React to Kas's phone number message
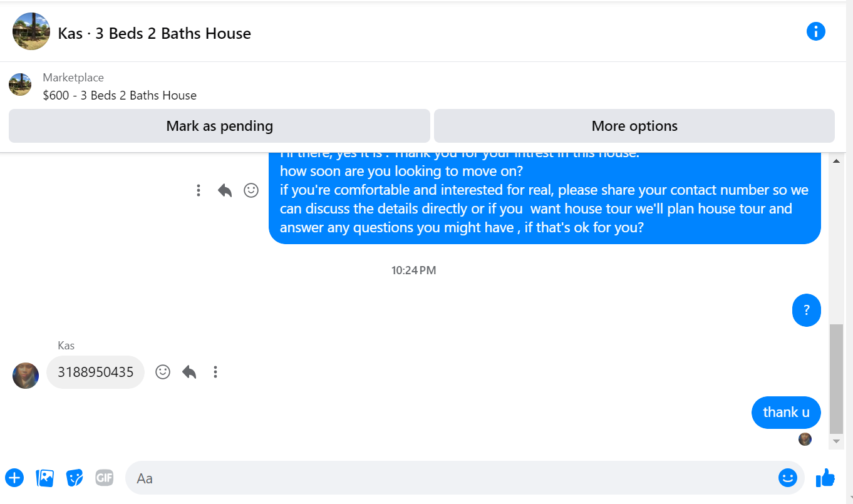The width and height of the screenshot is (853, 504). [x=163, y=372]
